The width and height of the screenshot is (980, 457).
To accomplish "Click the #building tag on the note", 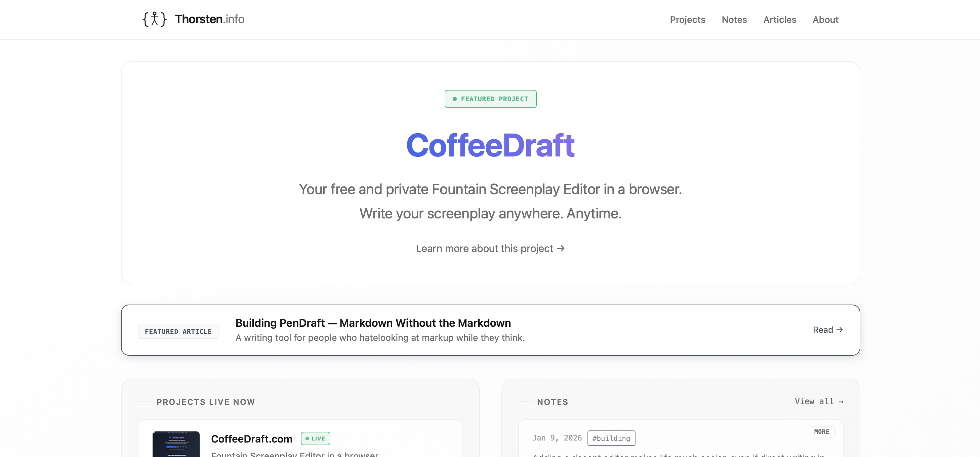I will coord(611,438).
